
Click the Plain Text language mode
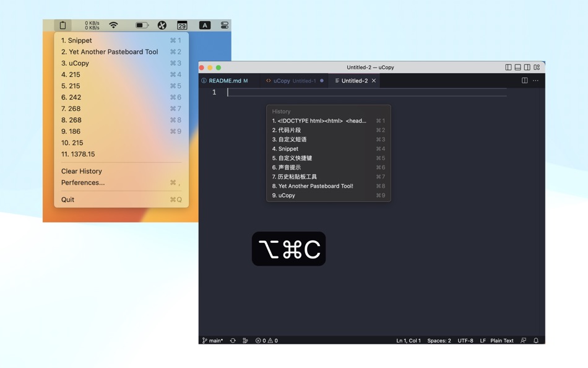pyautogui.click(x=502, y=341)
